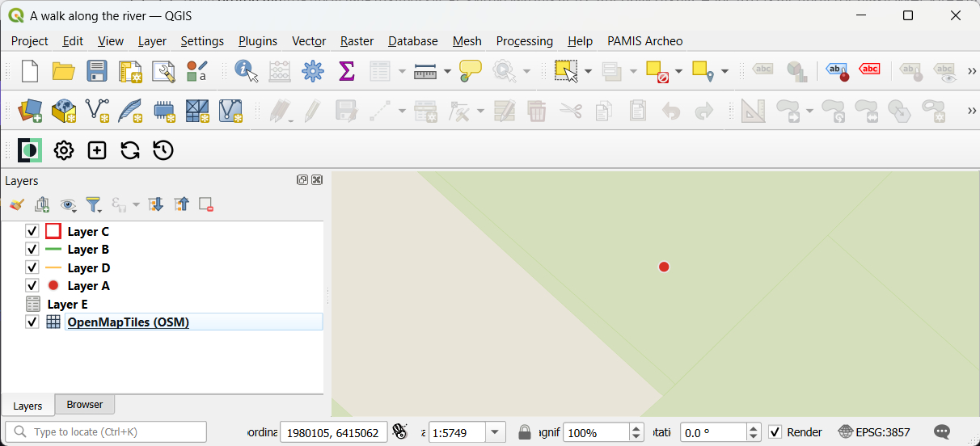
Task: Activate the Select Features by area tool
Action: (567, 71)
